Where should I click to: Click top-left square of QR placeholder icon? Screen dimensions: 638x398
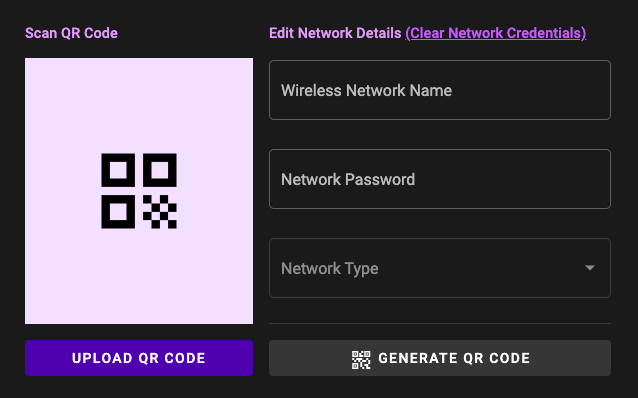pyautogui.click(x=118, y=170)
